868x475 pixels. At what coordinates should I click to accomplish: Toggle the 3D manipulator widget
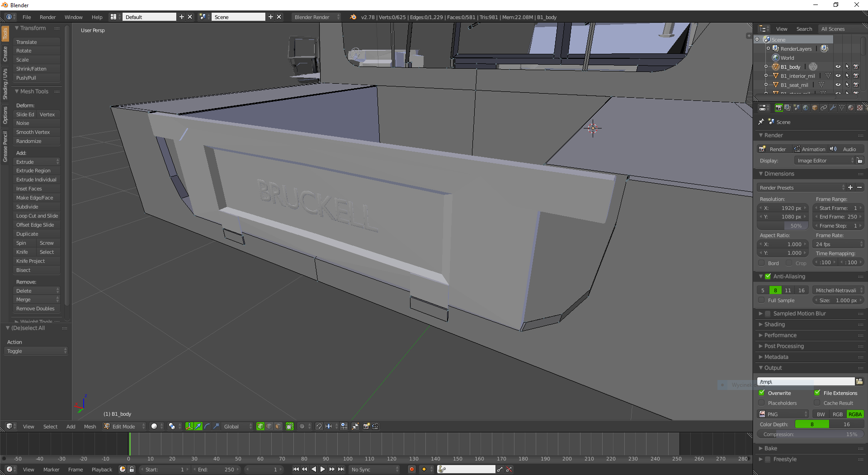tap(189, 426)
